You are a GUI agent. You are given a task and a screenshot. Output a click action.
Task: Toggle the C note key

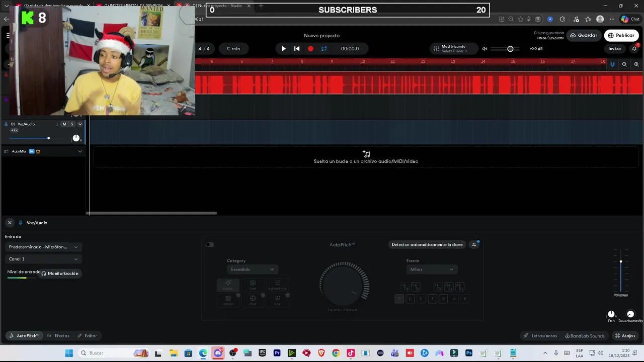tap(399, 299)
